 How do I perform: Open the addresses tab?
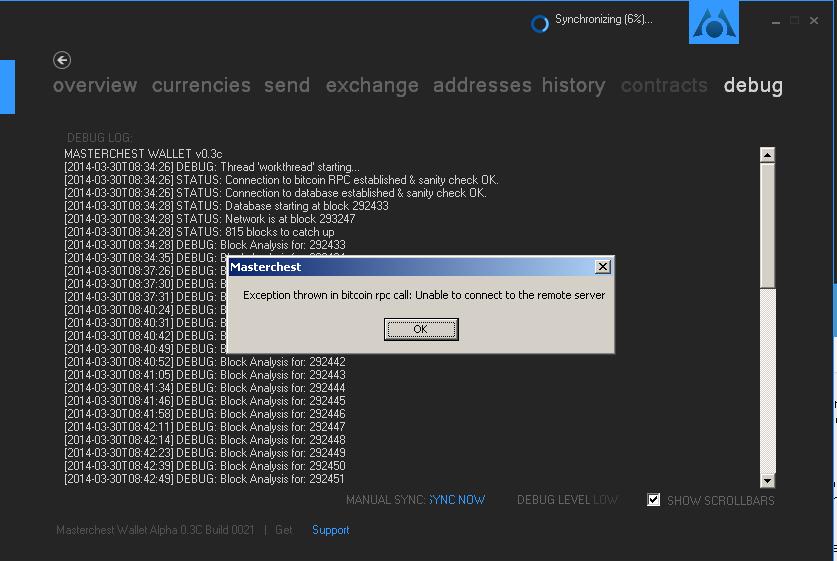coord(482,85)
